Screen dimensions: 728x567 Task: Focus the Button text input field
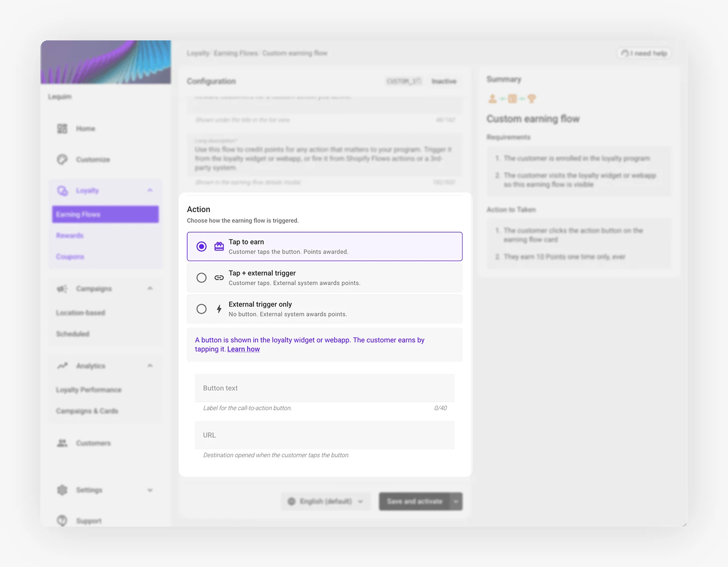(x=325, y=388)
